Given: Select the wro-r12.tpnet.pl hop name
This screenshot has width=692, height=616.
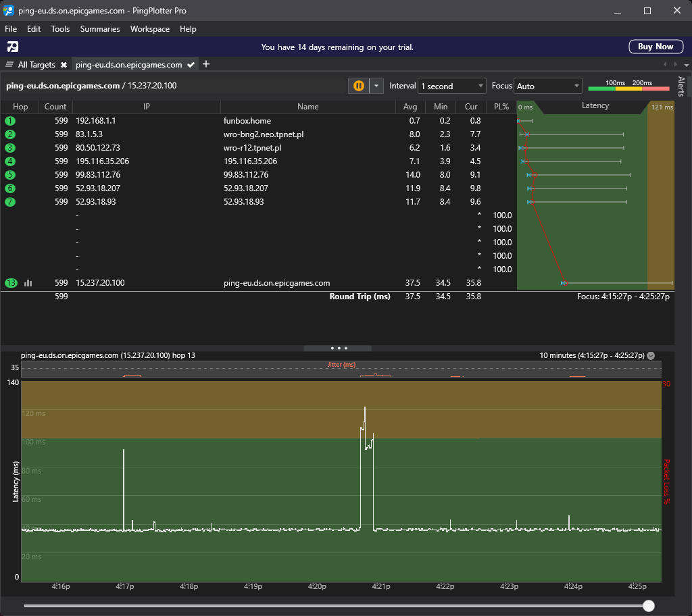Looking at the screenshot, I should click(253, 148).
